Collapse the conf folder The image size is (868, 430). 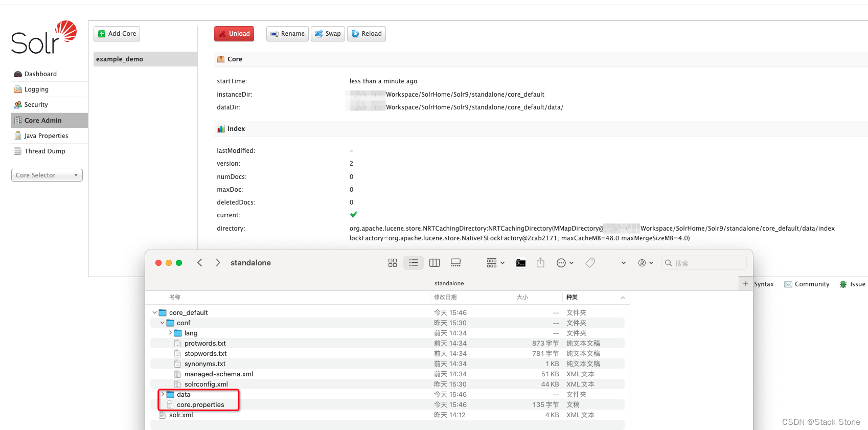coord(162,323)
